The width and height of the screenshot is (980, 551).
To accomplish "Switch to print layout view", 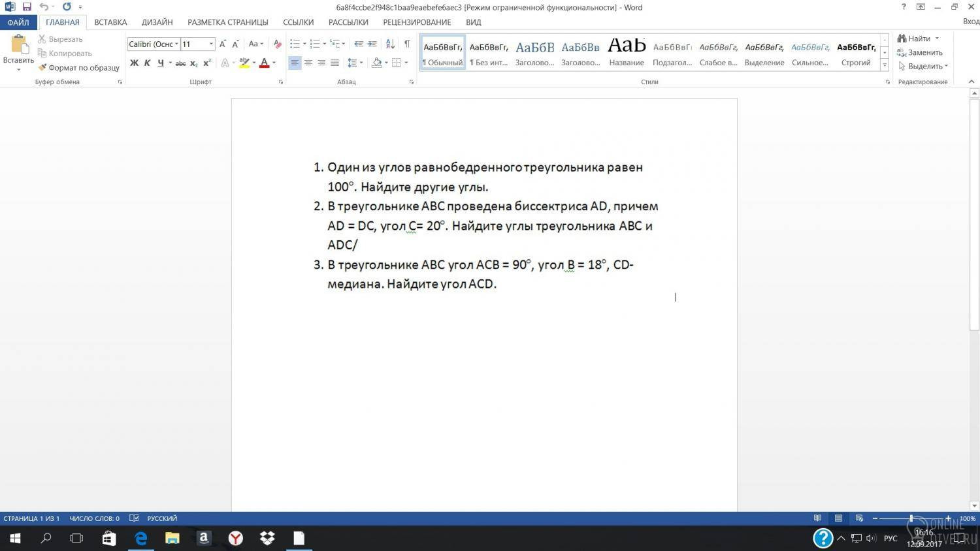I will [838, 518].
